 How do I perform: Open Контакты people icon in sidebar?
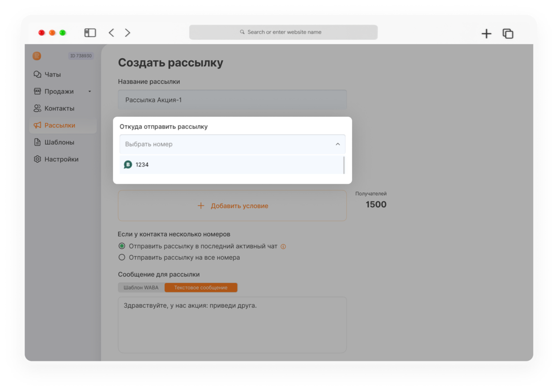pyautogui.click(x=37, y=108)
